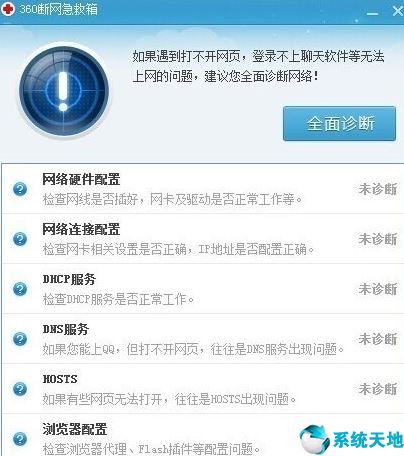The width and height of the screenshot is (404, 456).
Task: Select the question icon beside 网络硬件配置
Action: click(x=20, y=189)
